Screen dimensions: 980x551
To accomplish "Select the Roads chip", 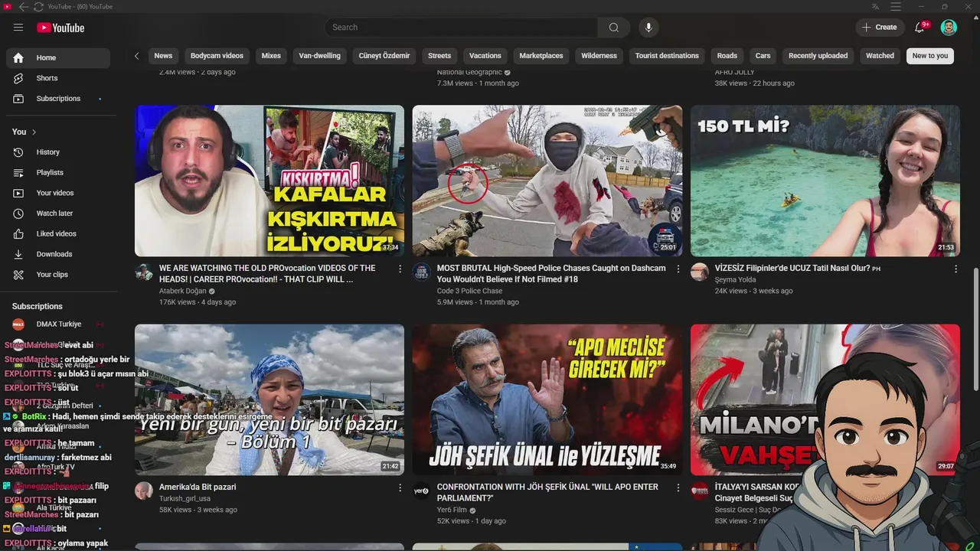I will 727,56.
